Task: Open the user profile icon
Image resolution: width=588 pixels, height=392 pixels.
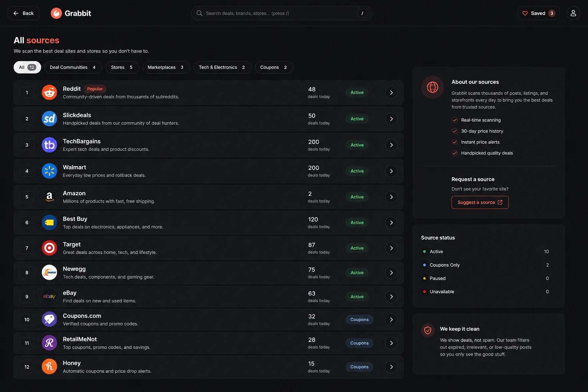Action: 573,13
